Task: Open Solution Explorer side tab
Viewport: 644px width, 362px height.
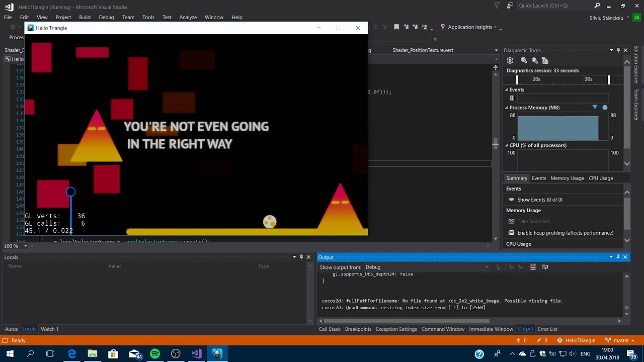Action: pyautogui.click(x=636, y=64)
